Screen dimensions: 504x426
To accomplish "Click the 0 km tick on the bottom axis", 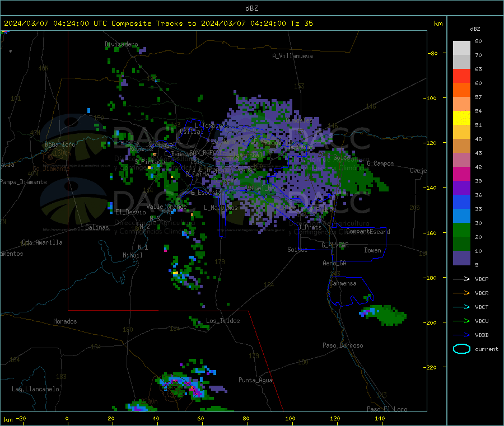I will [x=67, y=418].
